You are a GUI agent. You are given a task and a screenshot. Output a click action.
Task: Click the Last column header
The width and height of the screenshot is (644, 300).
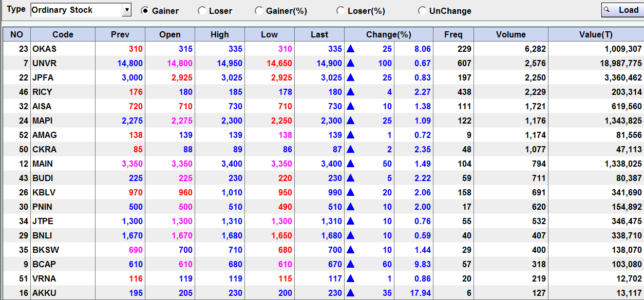pos(319,34)
